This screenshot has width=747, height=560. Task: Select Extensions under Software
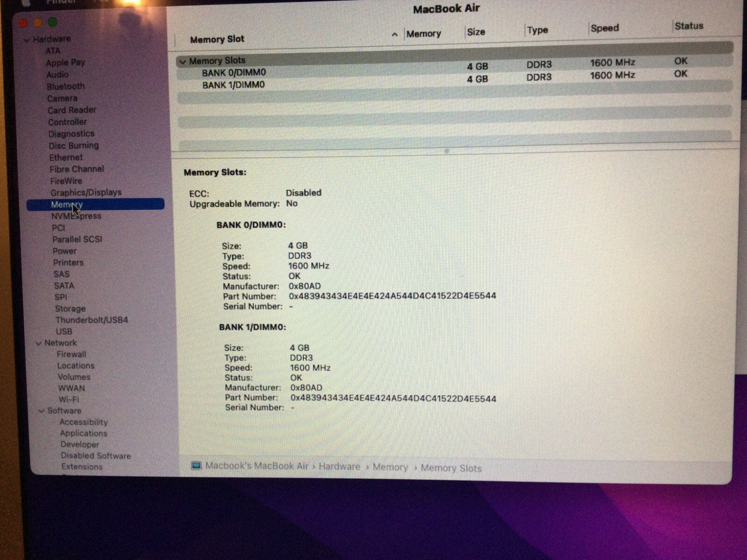[x=82, y=467]
